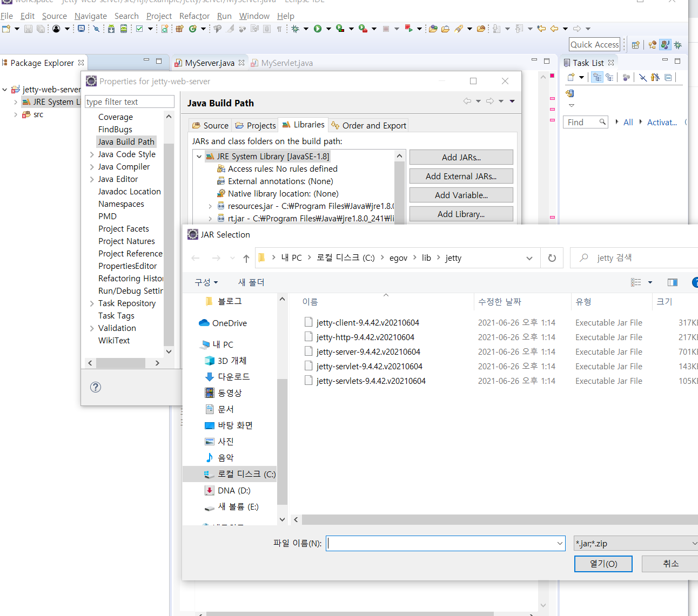Toggle Focus on Workweek icon in Task List
Viewport: 698px width, 616px height.
coord(626,77)
